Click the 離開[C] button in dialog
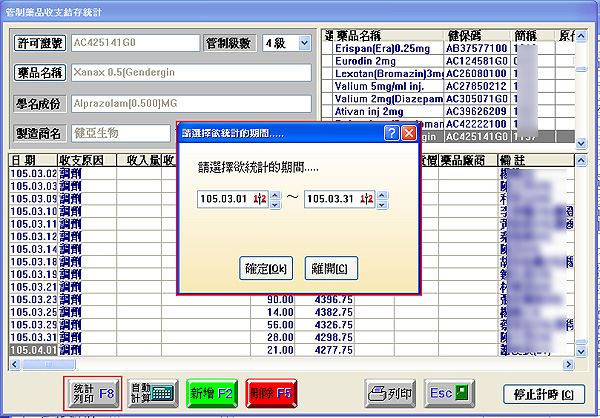This screenshot has width=600, height=418. pyautogui.click(x=331, y=267)
